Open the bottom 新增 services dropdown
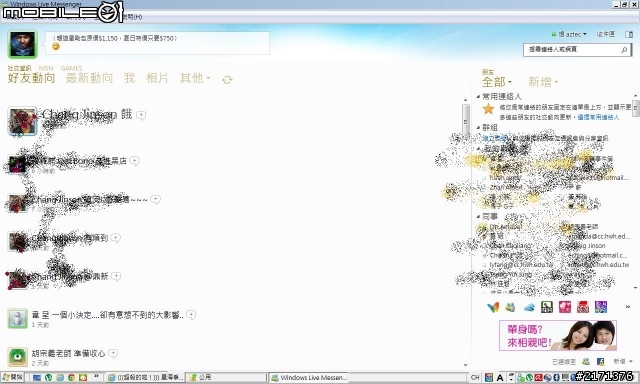 (x=623, y=362)
